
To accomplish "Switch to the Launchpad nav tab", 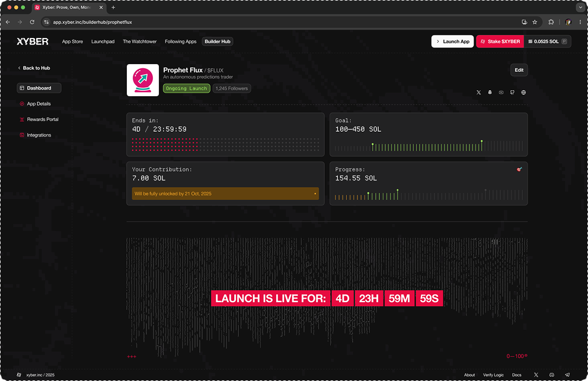I will 103,42.
